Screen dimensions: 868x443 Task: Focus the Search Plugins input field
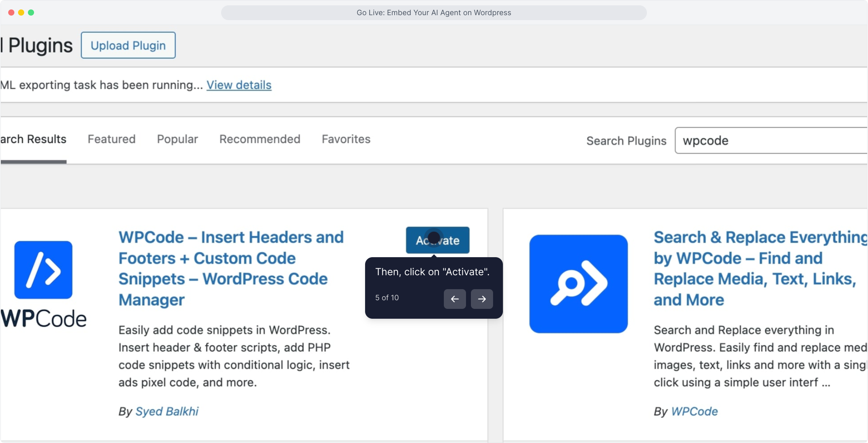tap(771, 140)
